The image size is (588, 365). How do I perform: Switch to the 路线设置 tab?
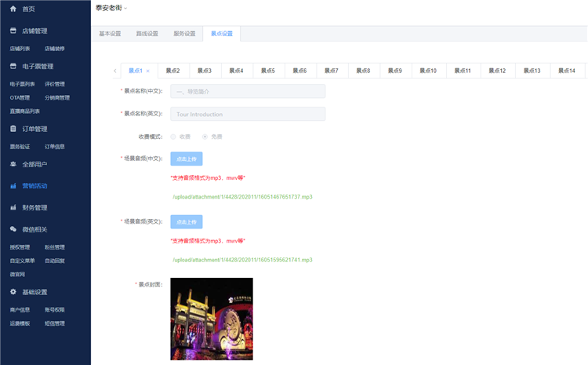(x=147, y=34)
